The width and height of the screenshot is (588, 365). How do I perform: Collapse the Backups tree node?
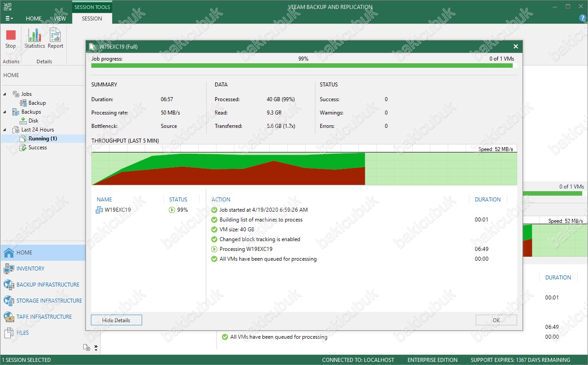[x=5, y=112]
